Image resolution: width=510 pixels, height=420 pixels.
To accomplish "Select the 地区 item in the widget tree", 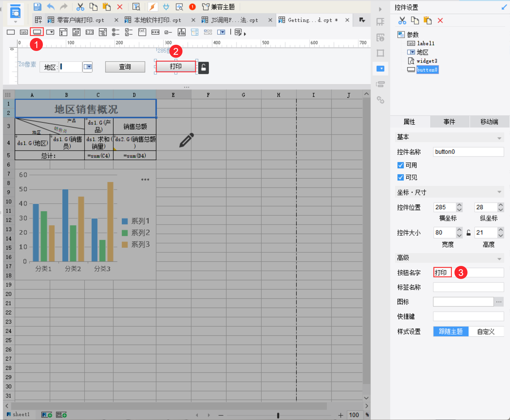I will [x=423, y=52].
